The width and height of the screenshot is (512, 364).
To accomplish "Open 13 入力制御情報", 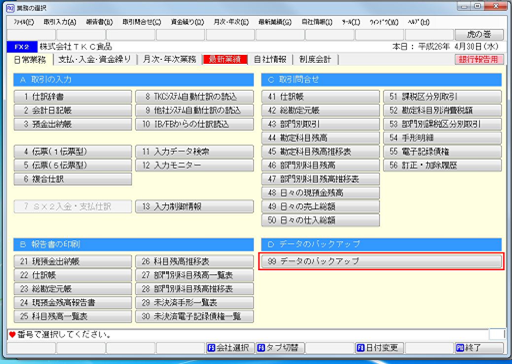I will coord(194,206).
